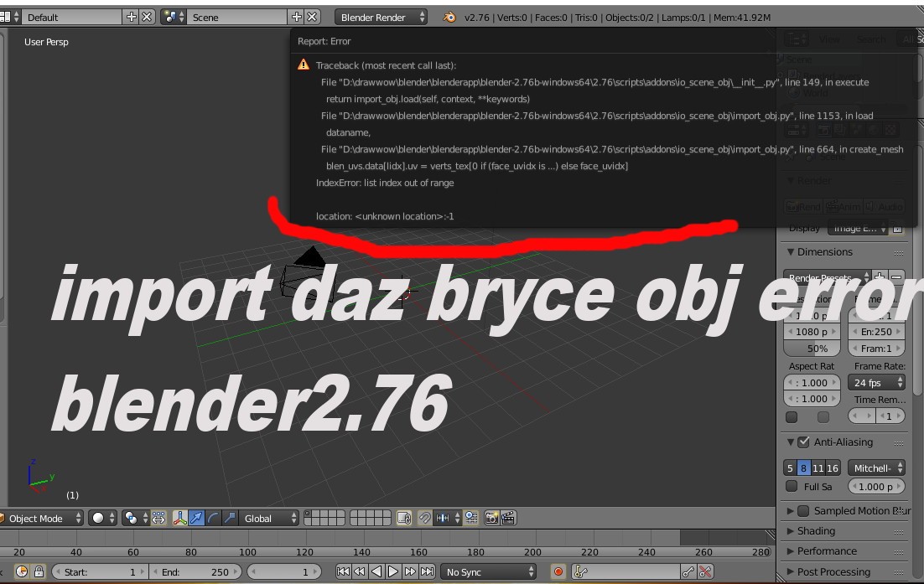This screenshot has height=584, width=924.
Task: Toggle the timeline preview range clock icon
Action: pyautogui.click(x=22, y=571)
